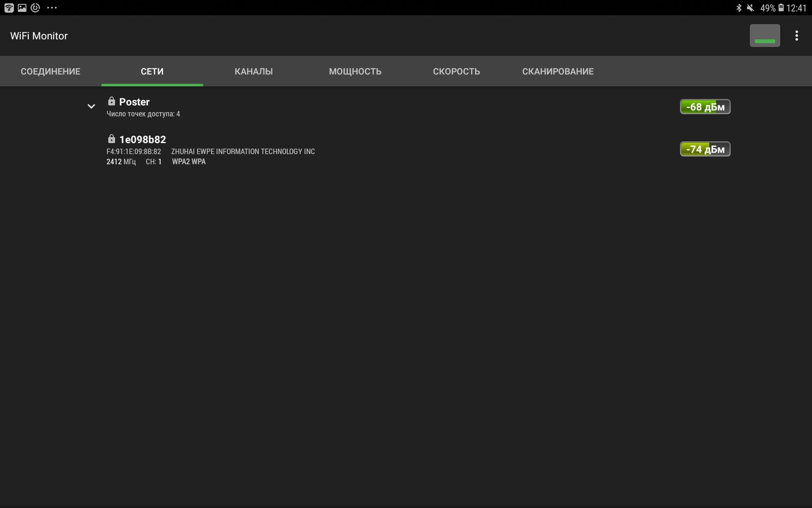The image size is (812, 508).
Task: Tap the 12:41 clock
Action: (796, 8)
